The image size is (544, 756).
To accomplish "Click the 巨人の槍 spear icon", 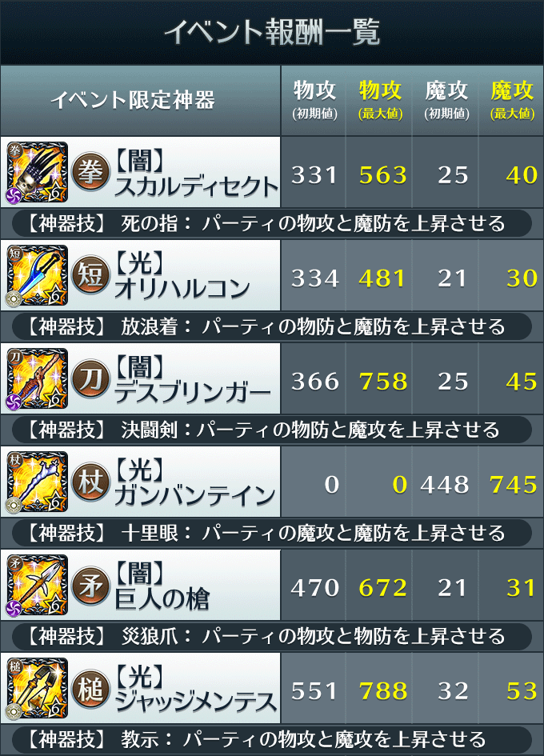I will pos(37,585).
